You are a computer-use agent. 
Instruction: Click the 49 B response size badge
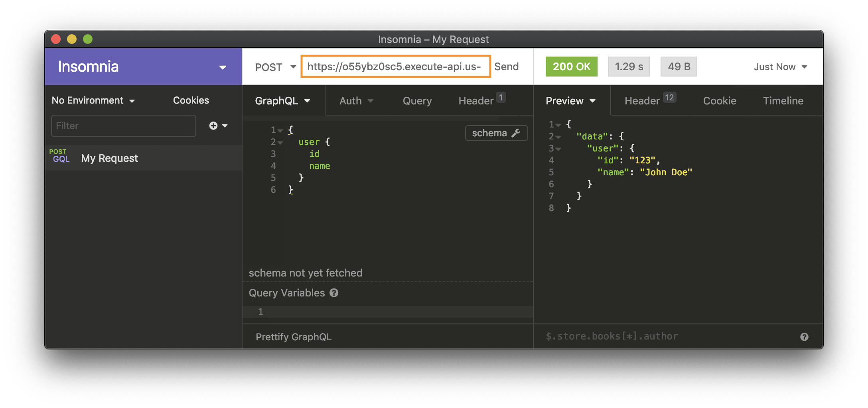pos(679,67)
